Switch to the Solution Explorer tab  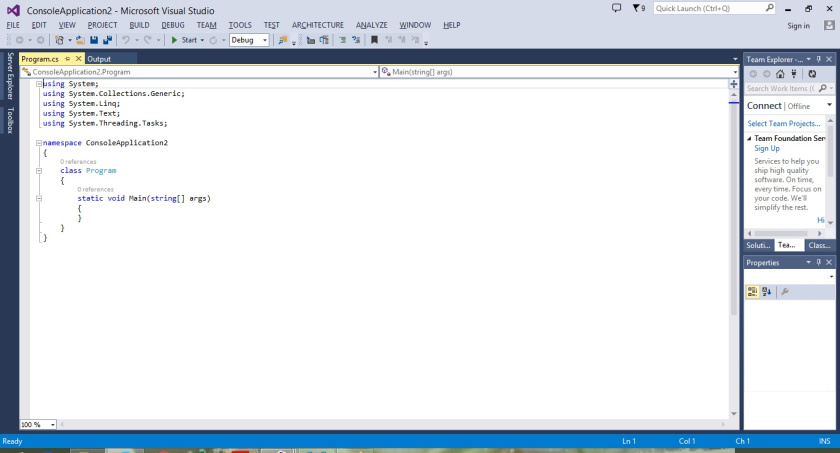click(x=758, y=245)
